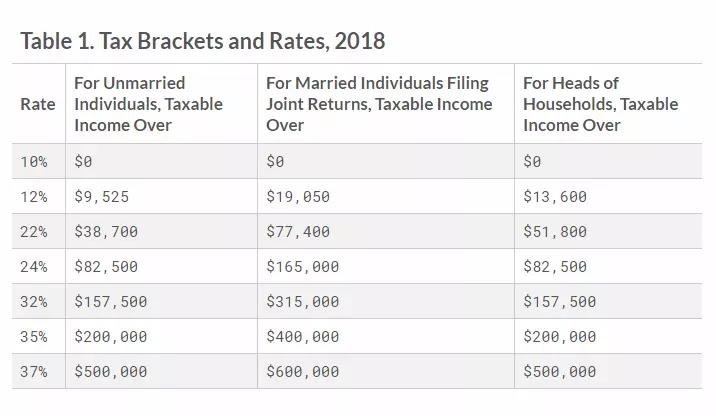Click the $19,050 joint returns cell
Image resolution: width=716 pixels, height=416 pixels.
pyautogui.click(x=298, y=197)
